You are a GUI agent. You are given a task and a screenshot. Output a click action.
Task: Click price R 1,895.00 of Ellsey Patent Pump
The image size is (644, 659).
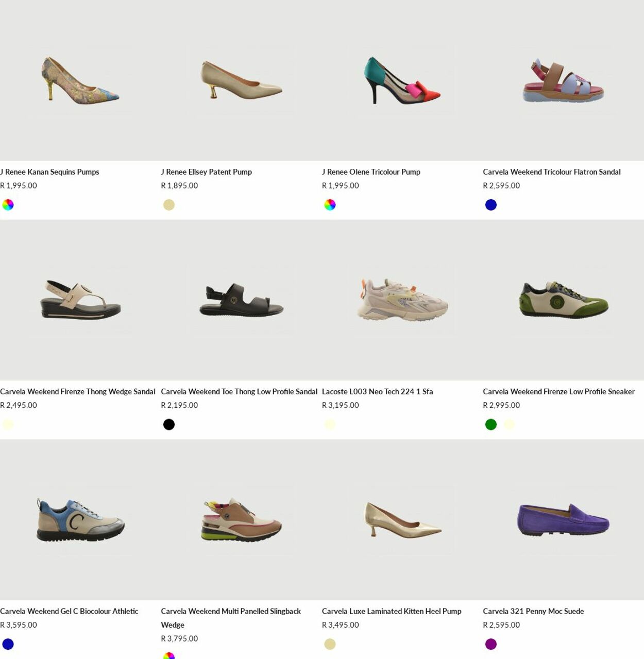coord(179,186)
